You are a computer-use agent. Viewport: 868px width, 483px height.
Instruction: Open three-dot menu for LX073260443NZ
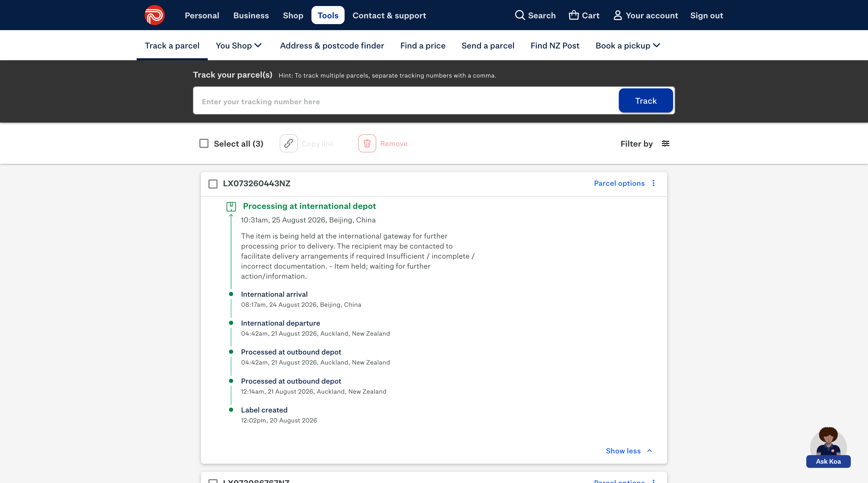pyautogui.click(x=653, y=183)
